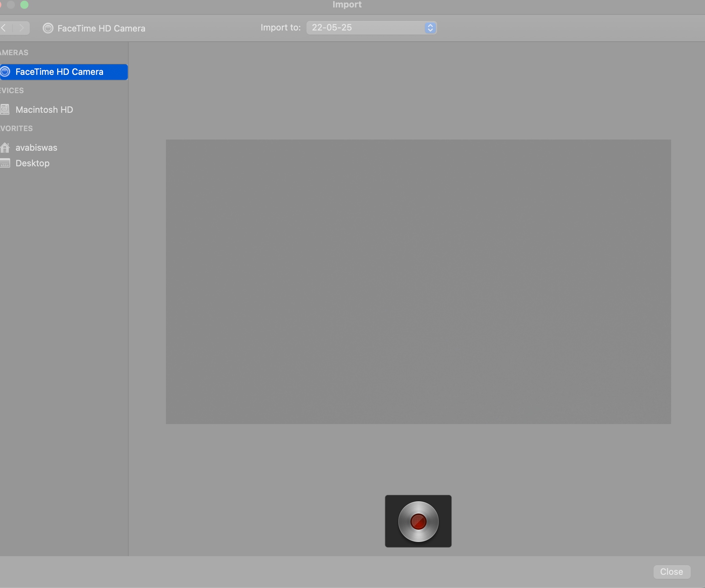Click the Macintosh HD drive icon
This screenshot has width=705, height=588.
[4, 109]
